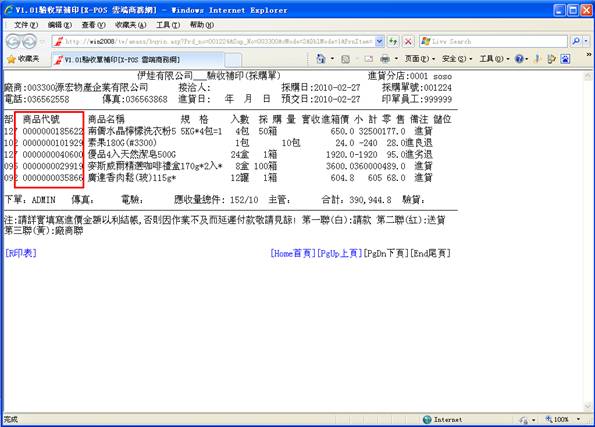
Task: Open the Favorites star button
Action: (23, 59)
